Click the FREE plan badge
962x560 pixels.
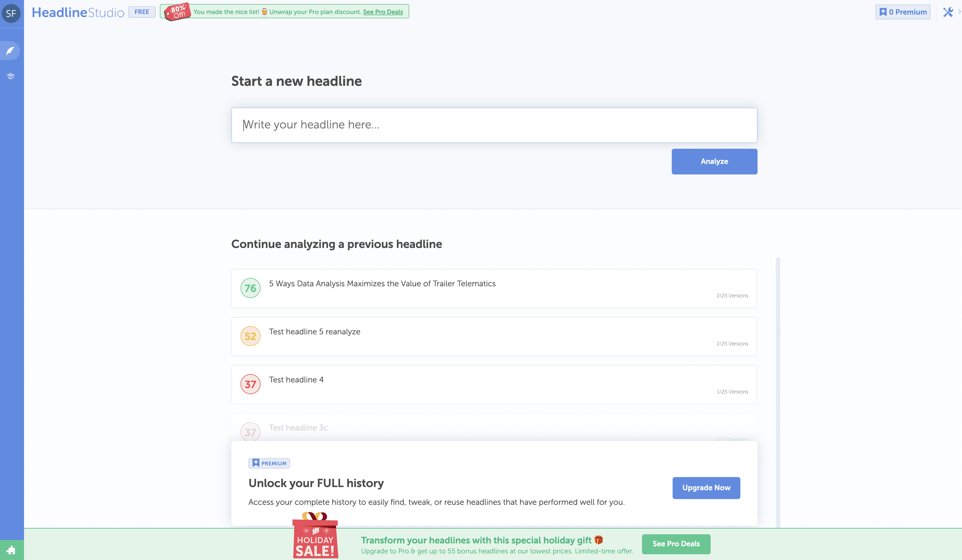[142, 12]
